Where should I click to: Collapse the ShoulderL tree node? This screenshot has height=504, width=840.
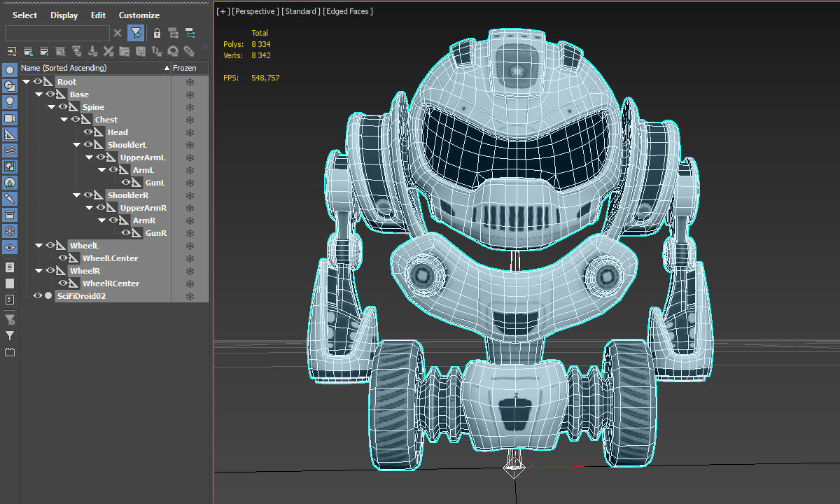[77, 145]
